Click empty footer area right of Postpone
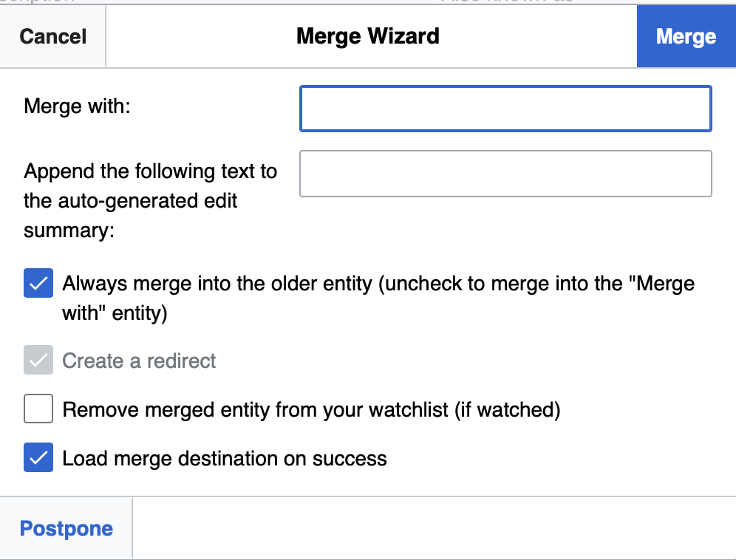The image size is (736, 560). tap(433, 529)
